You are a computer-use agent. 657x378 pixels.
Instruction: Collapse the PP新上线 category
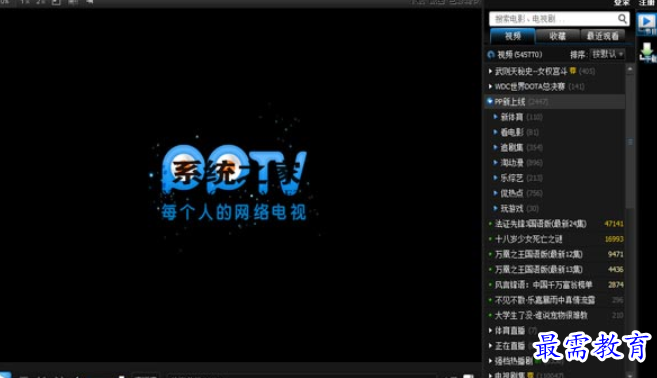489,101
